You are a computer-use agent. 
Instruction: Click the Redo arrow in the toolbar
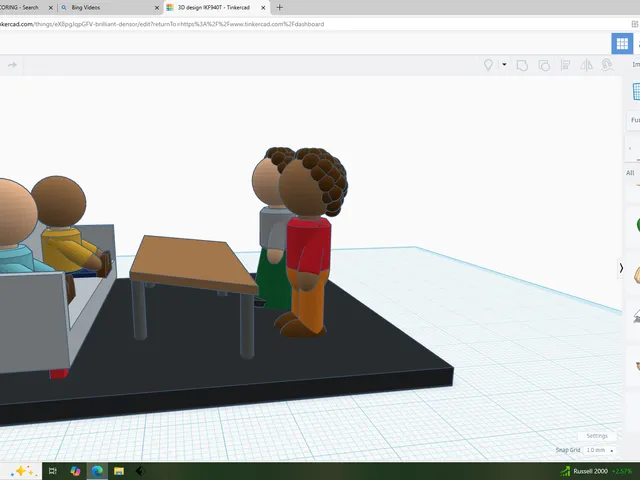(x=12, y=65)
